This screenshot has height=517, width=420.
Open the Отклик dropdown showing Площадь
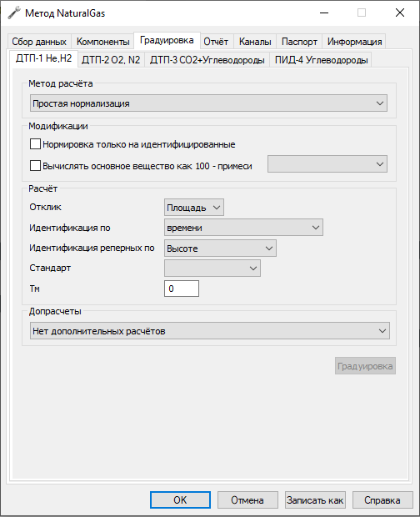[194, 208]
